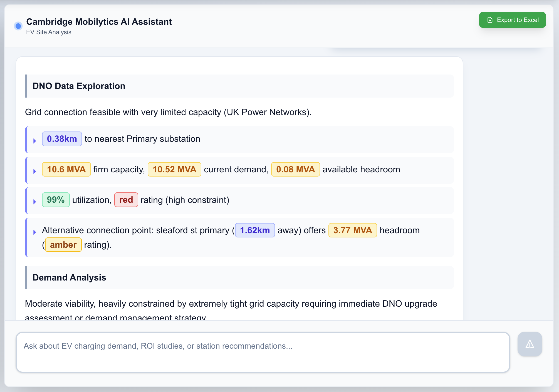Open the DNO Data Exploration section header
This screenshot has height=392, width=559.
coord(79,86)
